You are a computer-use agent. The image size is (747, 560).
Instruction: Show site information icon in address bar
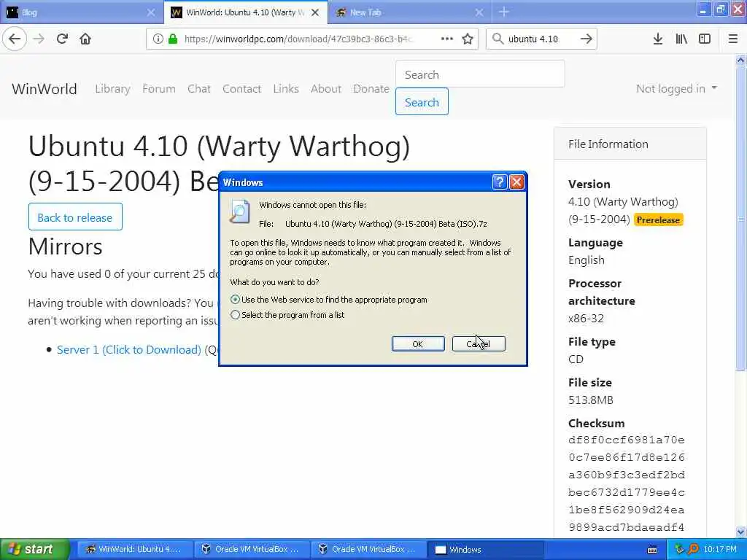coord(158,39)
